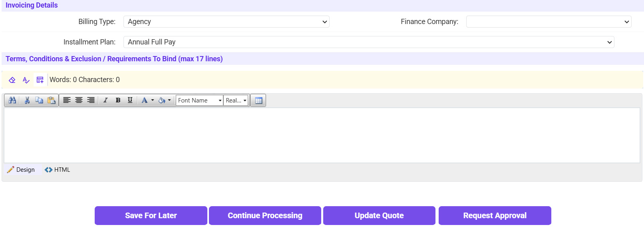Click the binoculars Find icon

[12, 100]
